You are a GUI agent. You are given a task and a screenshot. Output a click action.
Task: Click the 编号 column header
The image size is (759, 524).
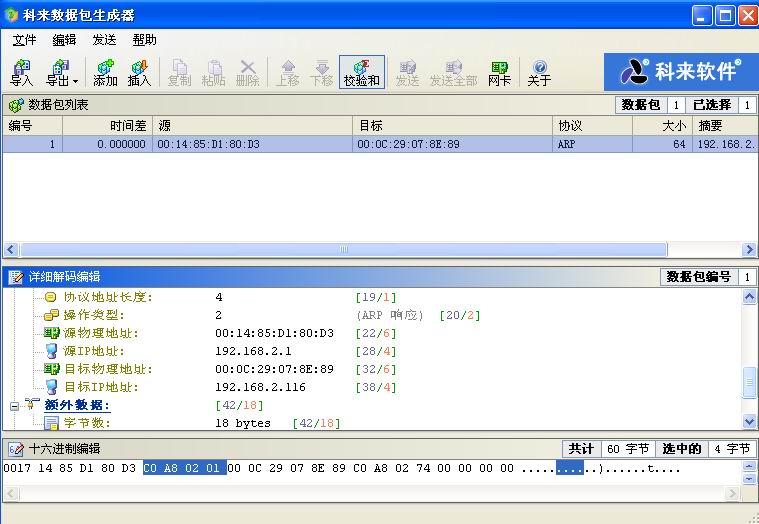pyautogui.click(x=32, y=126)
